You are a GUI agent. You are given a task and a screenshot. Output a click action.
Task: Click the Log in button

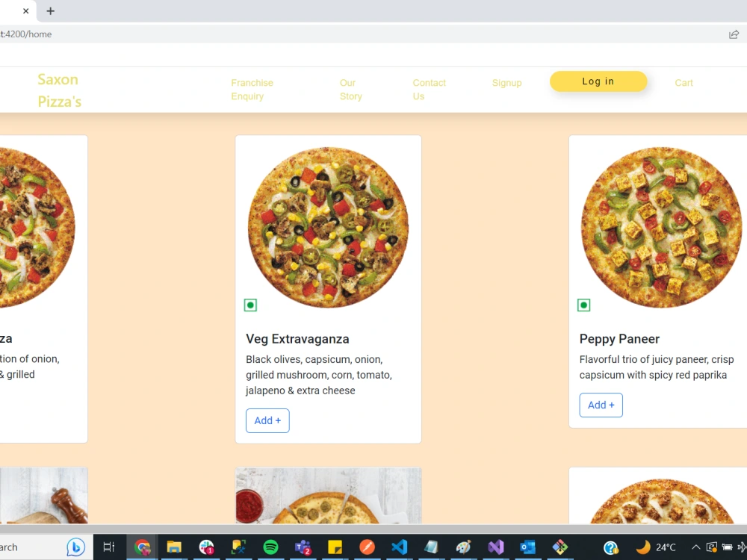[598, 81]
